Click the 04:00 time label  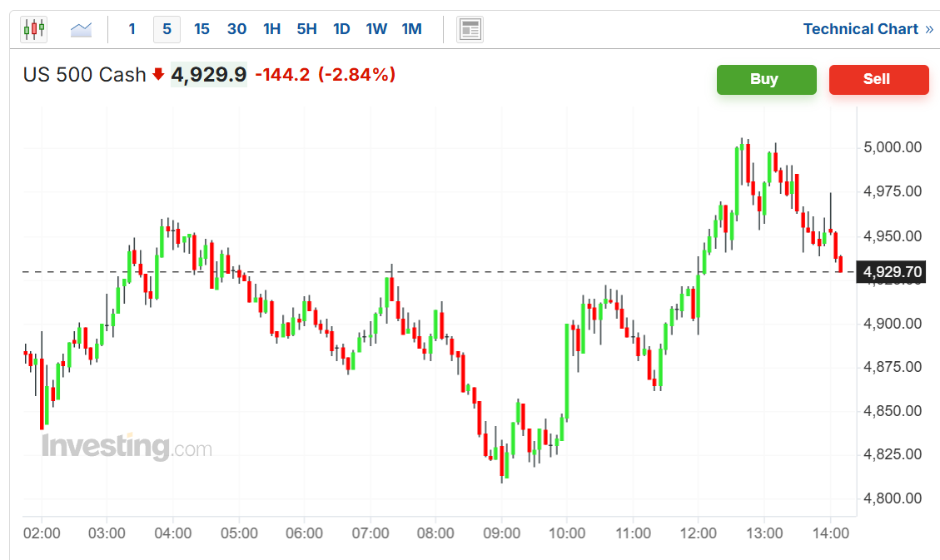172,533
